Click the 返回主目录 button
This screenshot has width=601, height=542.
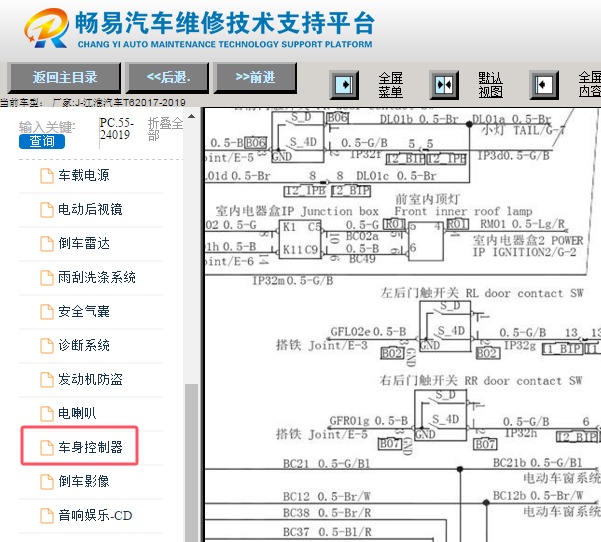pyautogui.click(x=64, y=77)
